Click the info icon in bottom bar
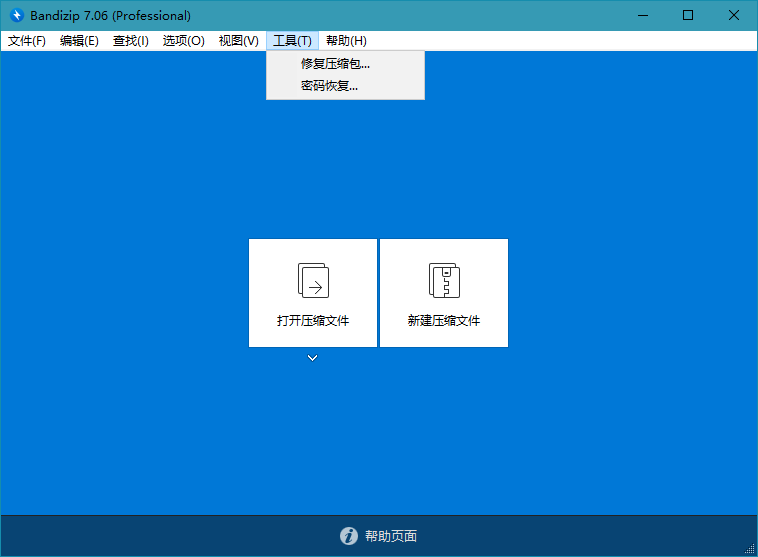 pyautogui.click(x=348, y=536)
